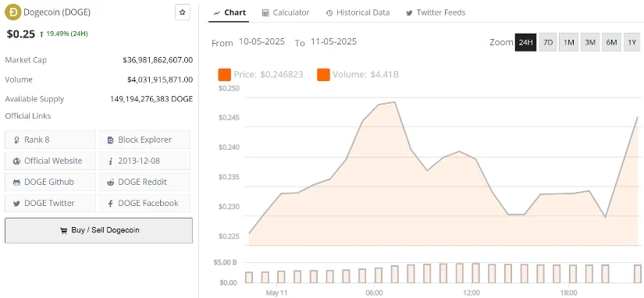
Task: Open the DOGE Reddit link
Action: tap(144, 182)
